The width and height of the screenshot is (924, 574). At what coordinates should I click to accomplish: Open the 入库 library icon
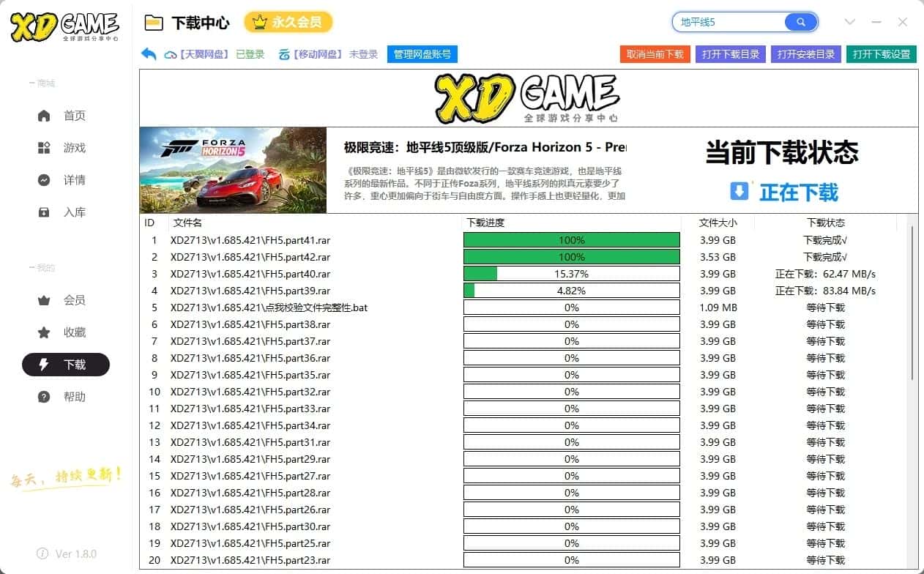point(44,212)
